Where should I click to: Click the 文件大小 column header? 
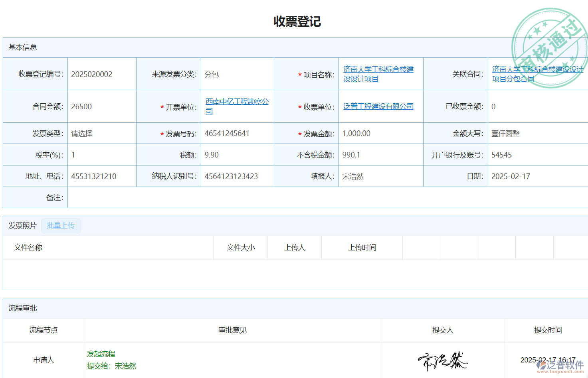(241, 248)
